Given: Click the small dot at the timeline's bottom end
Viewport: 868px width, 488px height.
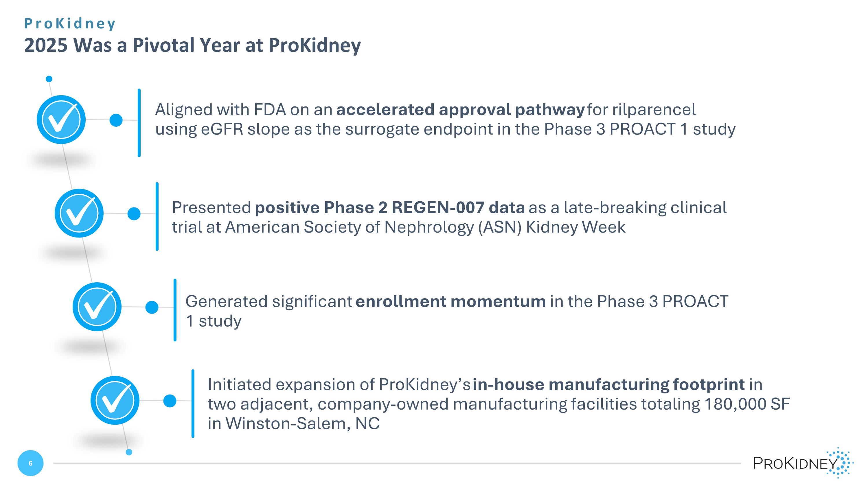Looking at the screenshot, I should pos(129,452).
